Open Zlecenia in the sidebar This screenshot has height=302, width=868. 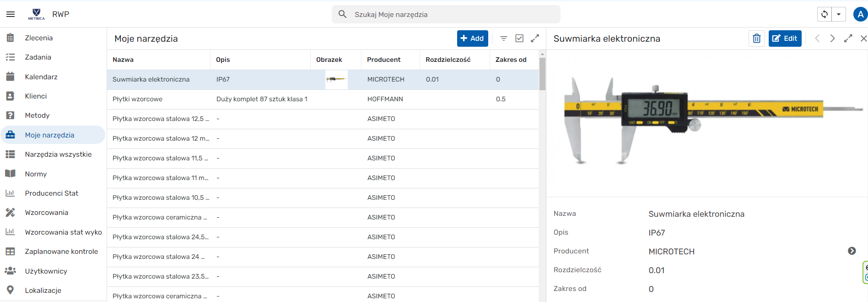tap(39, 38)
